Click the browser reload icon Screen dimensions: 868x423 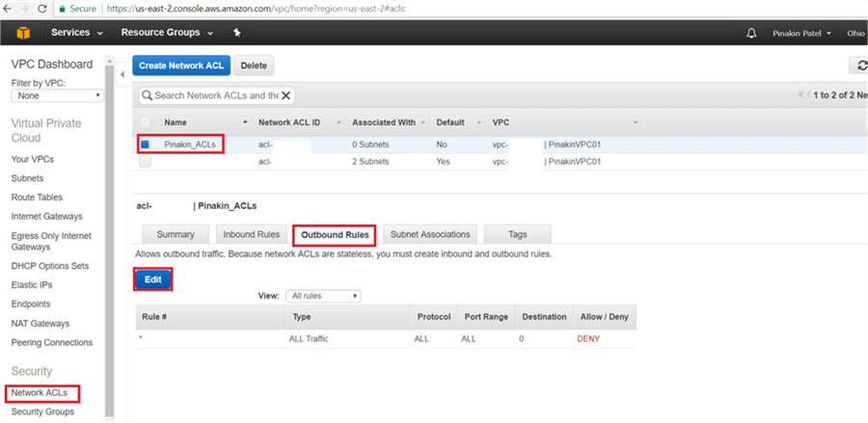click(42, 9)
